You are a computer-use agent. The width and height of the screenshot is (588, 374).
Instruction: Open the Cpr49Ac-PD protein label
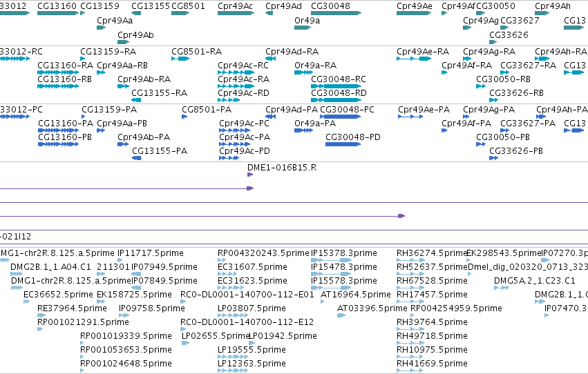click(x=245, y=151)
